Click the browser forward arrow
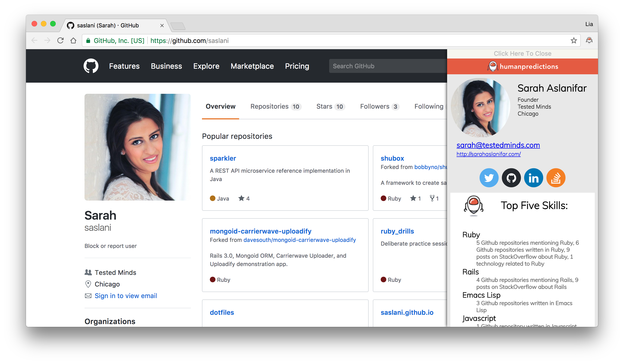 (x=47, y=40)
